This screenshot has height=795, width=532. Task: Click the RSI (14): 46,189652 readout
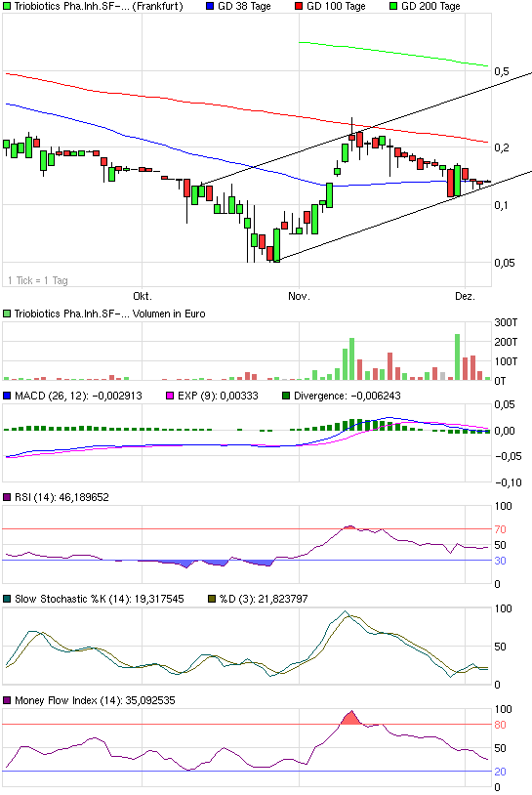pos(61,497)
